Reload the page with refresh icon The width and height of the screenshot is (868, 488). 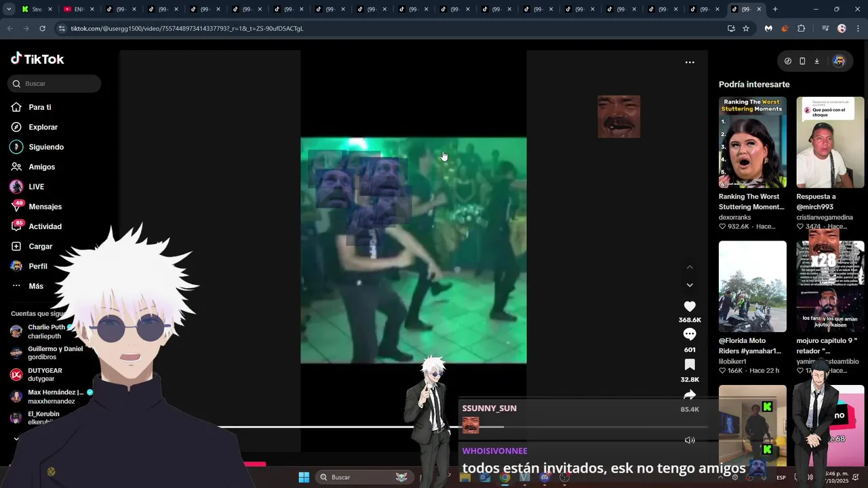42,28
